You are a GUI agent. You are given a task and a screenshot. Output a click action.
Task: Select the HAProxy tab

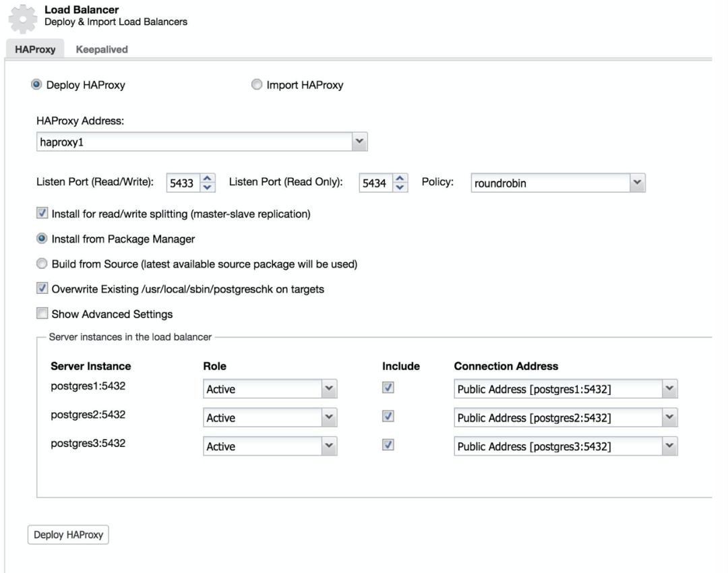click(x=35, y=49)
